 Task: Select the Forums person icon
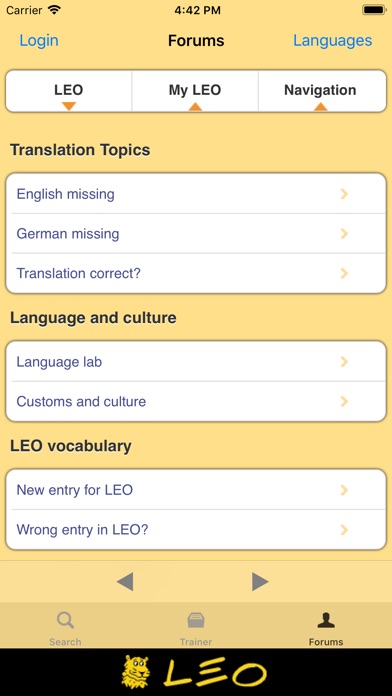point(326,620)
